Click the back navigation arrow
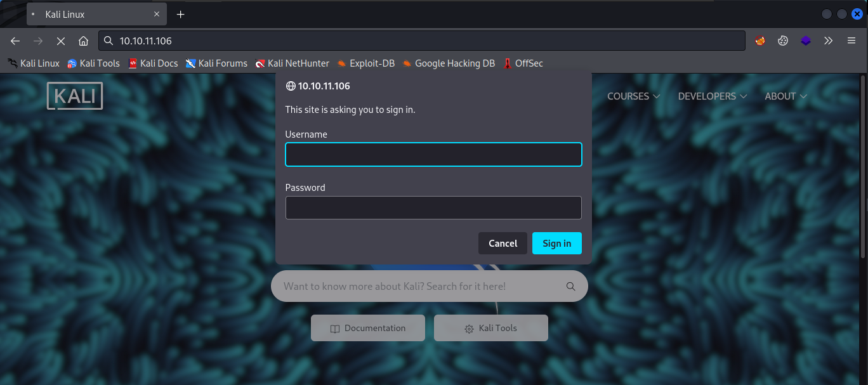The width and height of the screenshot is (868, 385). point(15,41)
